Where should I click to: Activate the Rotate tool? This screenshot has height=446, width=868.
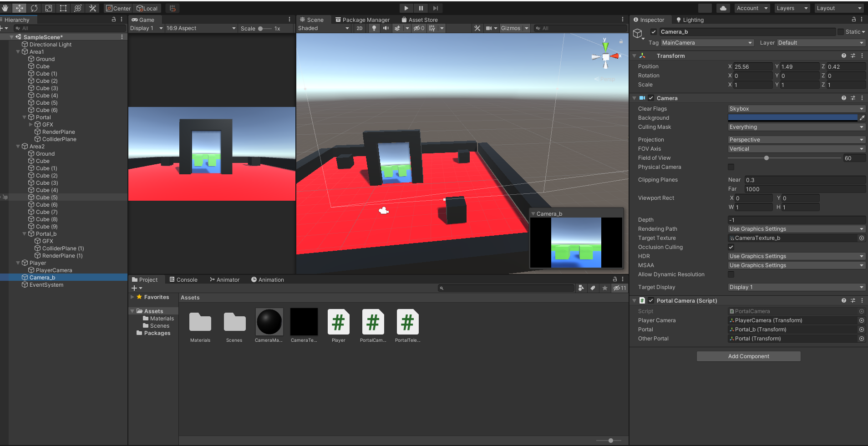(x=34, y=8)
